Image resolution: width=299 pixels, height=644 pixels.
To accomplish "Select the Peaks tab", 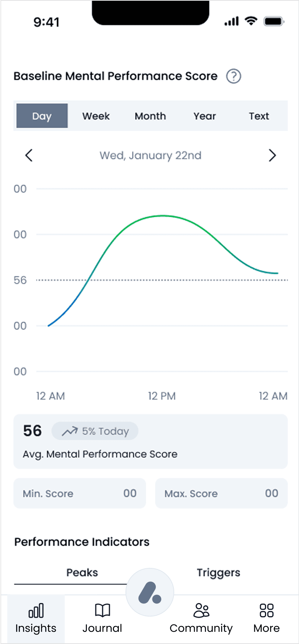I will (x=82, y=572).
